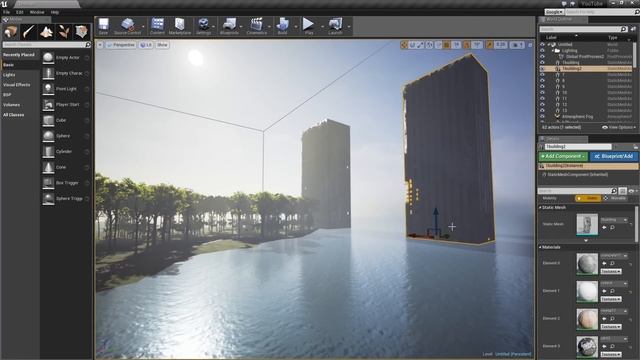
Task: Open the Window menu
Action: click(37, 12)
